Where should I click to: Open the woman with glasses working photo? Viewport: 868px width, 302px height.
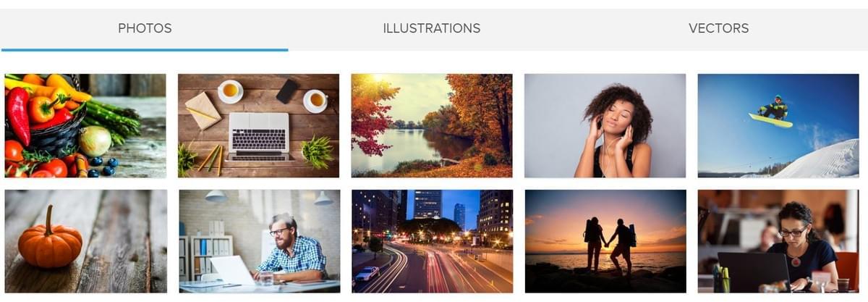[778, 241]
